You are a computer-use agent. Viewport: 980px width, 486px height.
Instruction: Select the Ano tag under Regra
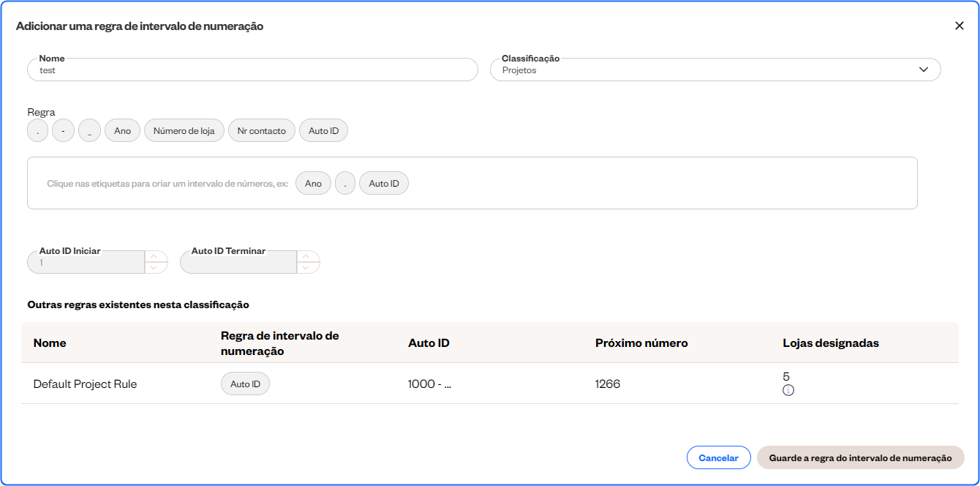[122, 131]
